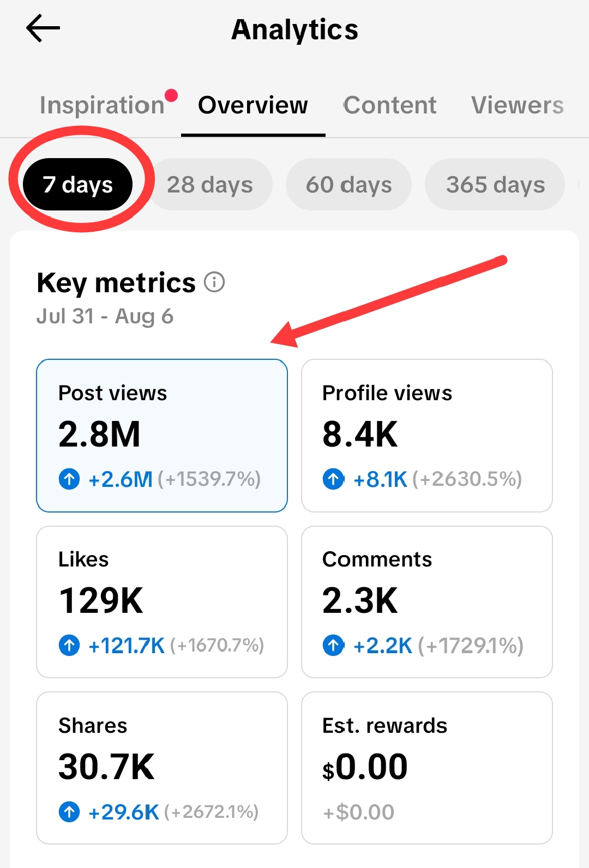Select the 60 days range pill

(x=348, y=184)
